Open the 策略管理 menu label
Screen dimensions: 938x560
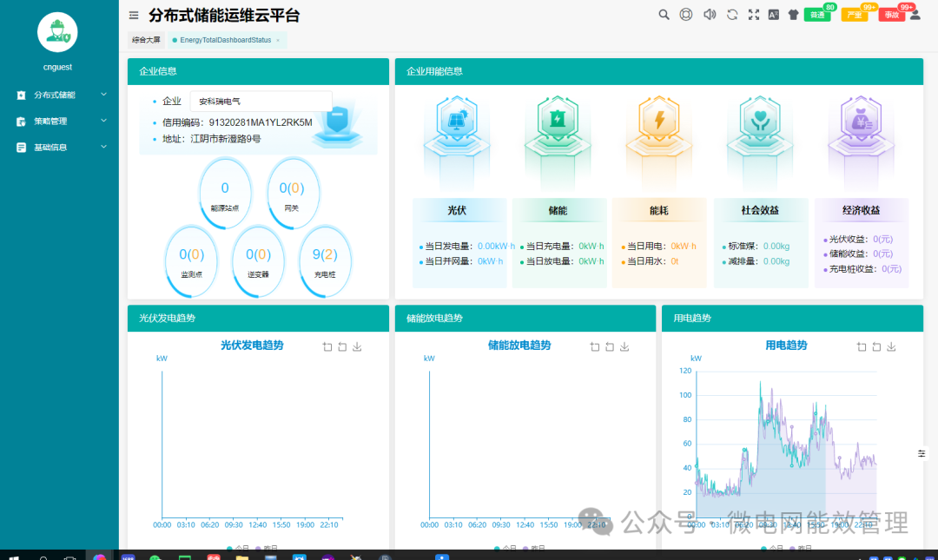click(50, 122)
